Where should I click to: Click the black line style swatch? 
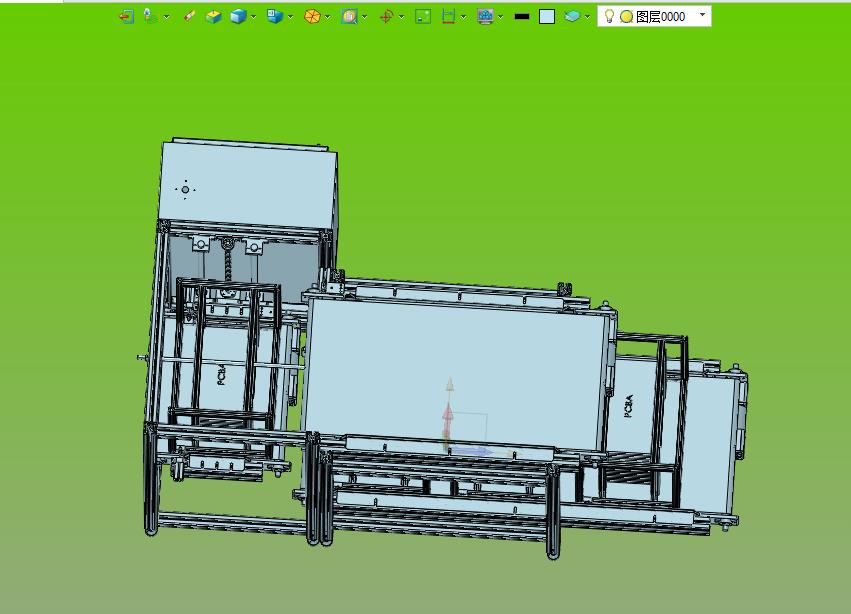[x=522, y=17]
